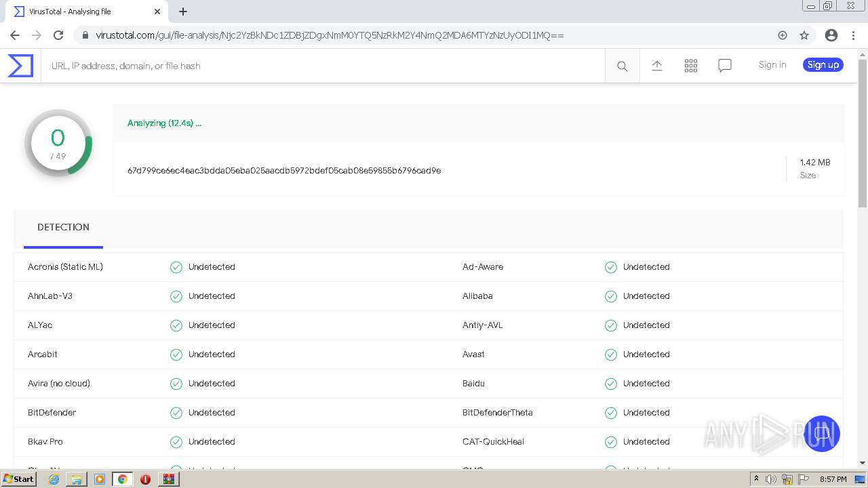Click the ALYac engine name
This screenshot has width=868, height=488.
click(40, 325)
